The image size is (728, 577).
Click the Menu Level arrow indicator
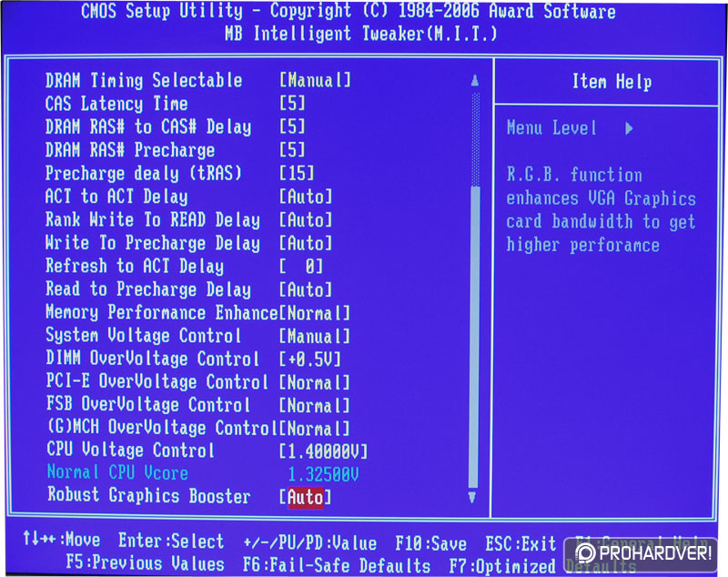[629, 128]
